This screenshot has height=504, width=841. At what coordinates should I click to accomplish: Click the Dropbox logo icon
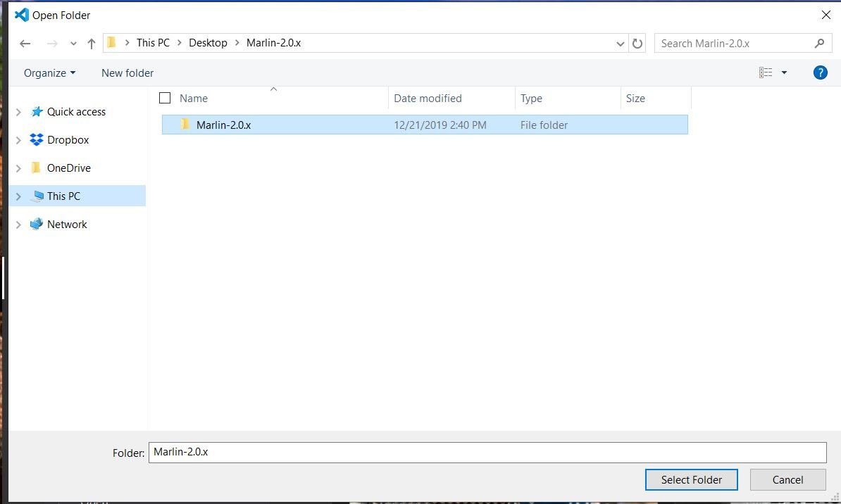click(x=37, y=139)
